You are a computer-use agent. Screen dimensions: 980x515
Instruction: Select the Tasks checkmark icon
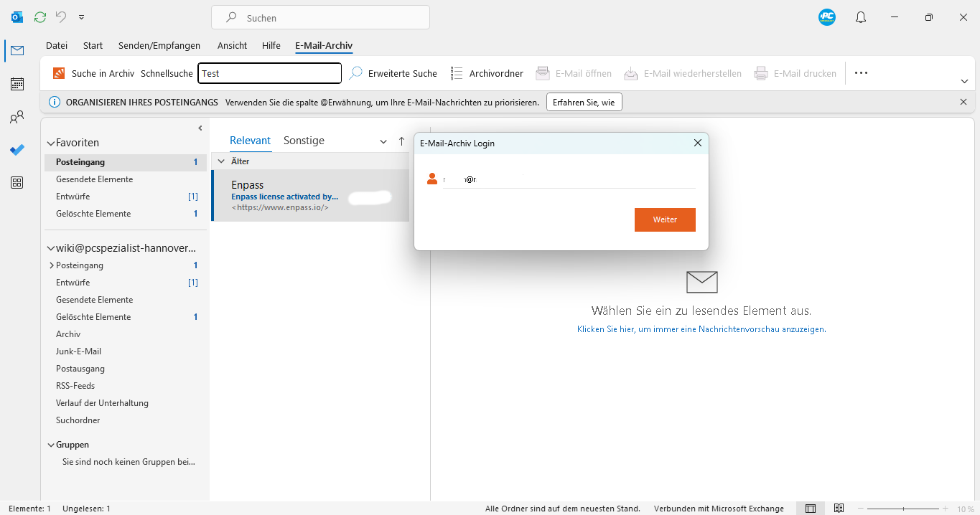tap(17, 150)
